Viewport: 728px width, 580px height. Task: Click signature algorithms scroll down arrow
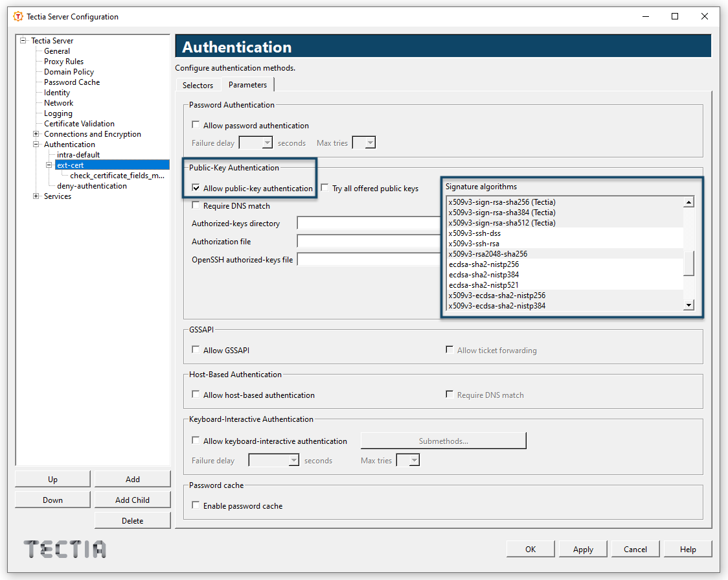pos(689,305)
